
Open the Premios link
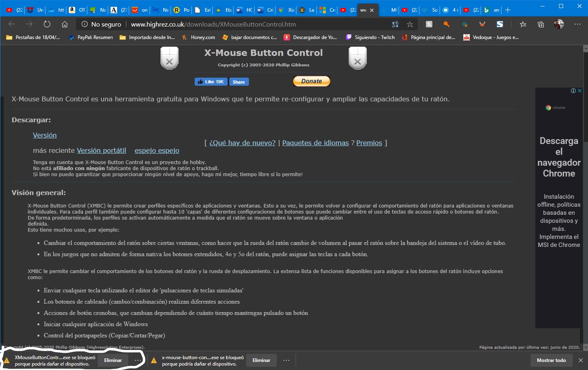click(369, 143)
